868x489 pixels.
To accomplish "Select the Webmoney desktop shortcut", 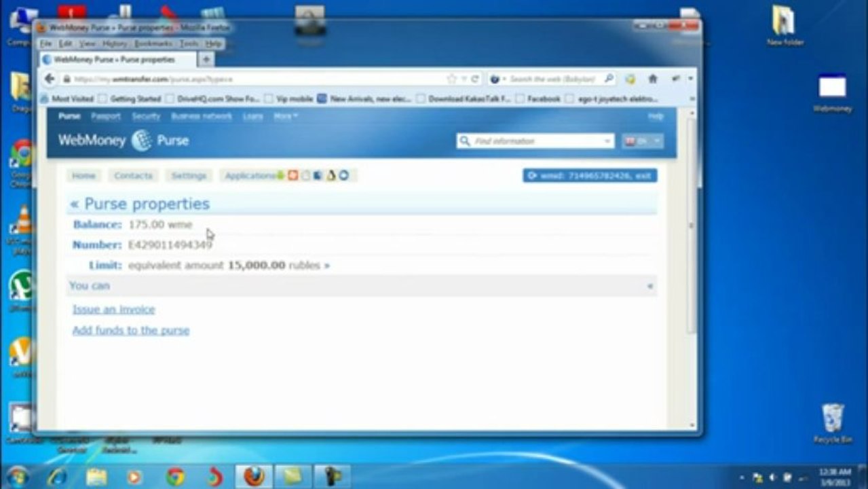I will point(832,93).
